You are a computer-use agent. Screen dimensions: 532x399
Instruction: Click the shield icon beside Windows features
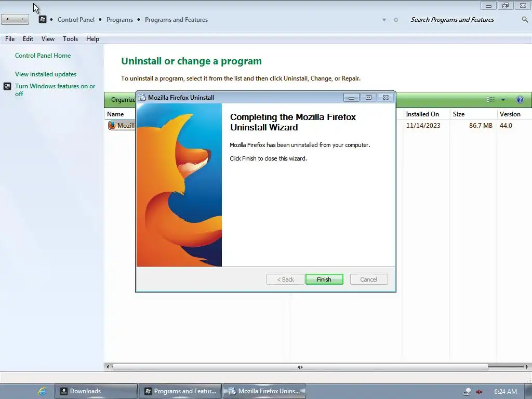coord(7,86)
